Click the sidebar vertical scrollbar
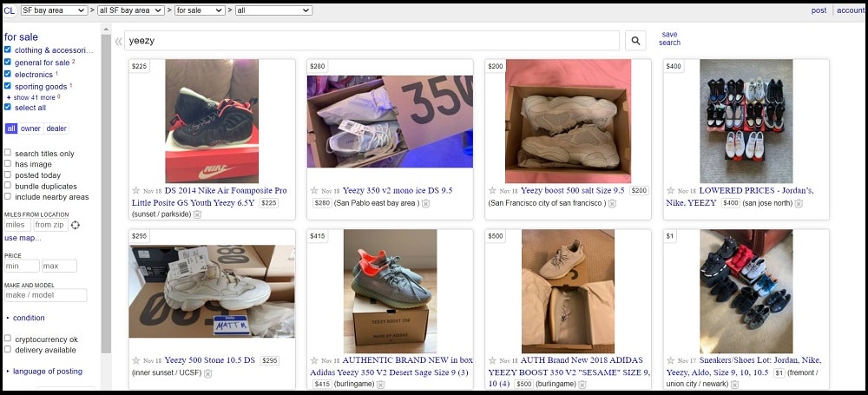 click(106, 194)
